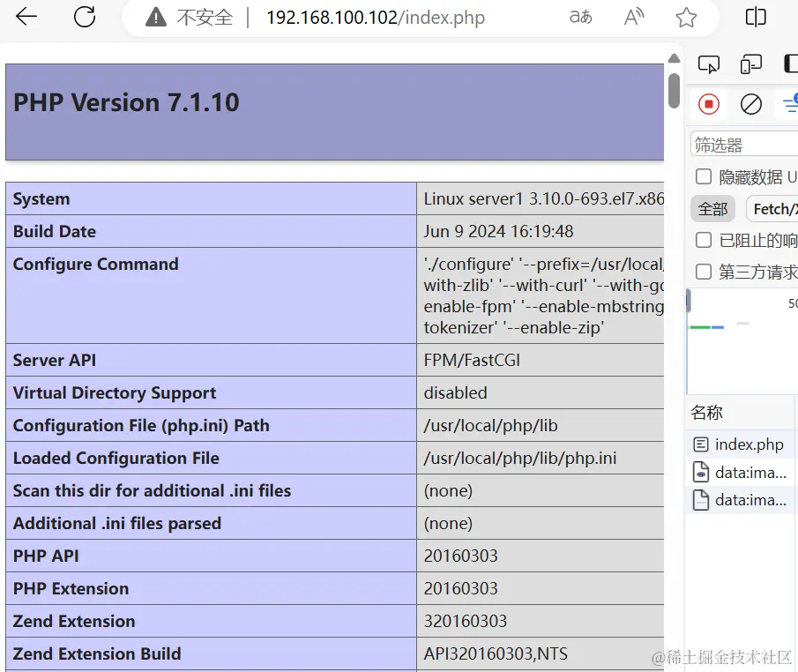Enable hide data URLs checkbox

tap(704, 176)
